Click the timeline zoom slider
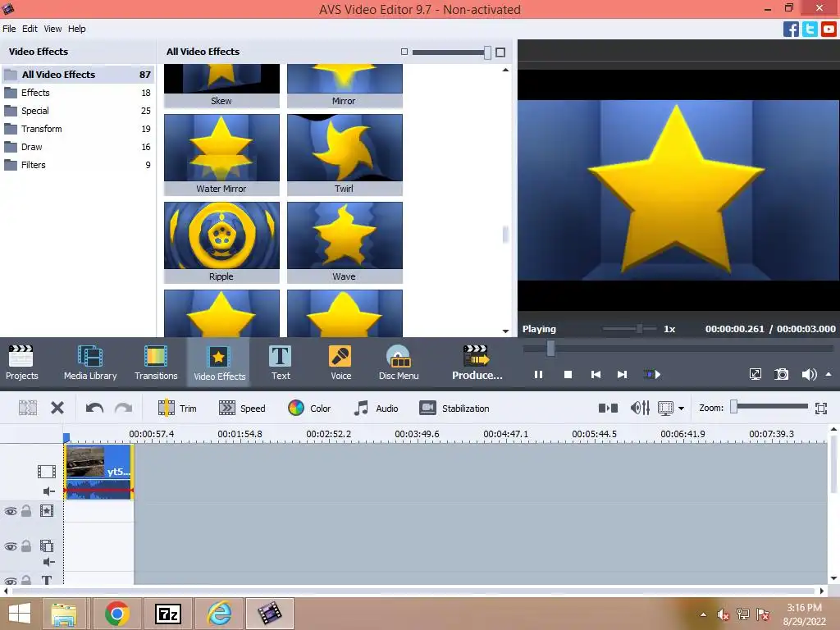The width and height of the screenshot is (840, 630). tap(769, 407)
